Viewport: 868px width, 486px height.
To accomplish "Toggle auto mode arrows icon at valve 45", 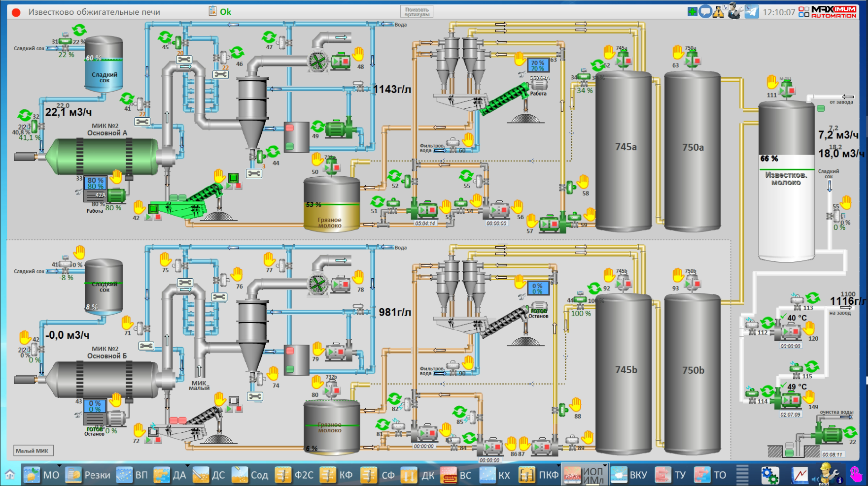I will (165, 37).
